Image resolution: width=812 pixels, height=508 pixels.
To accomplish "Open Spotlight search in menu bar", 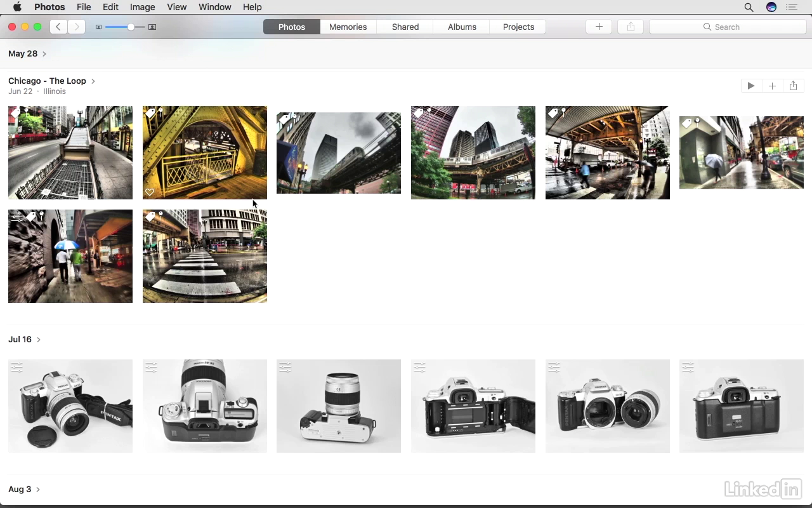I will (749, 7).
